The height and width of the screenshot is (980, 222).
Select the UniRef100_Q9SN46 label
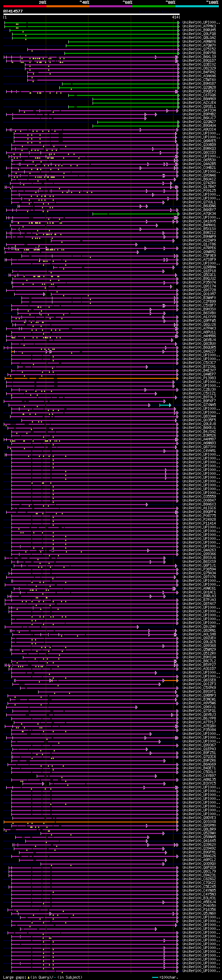(x=199, y=175)
